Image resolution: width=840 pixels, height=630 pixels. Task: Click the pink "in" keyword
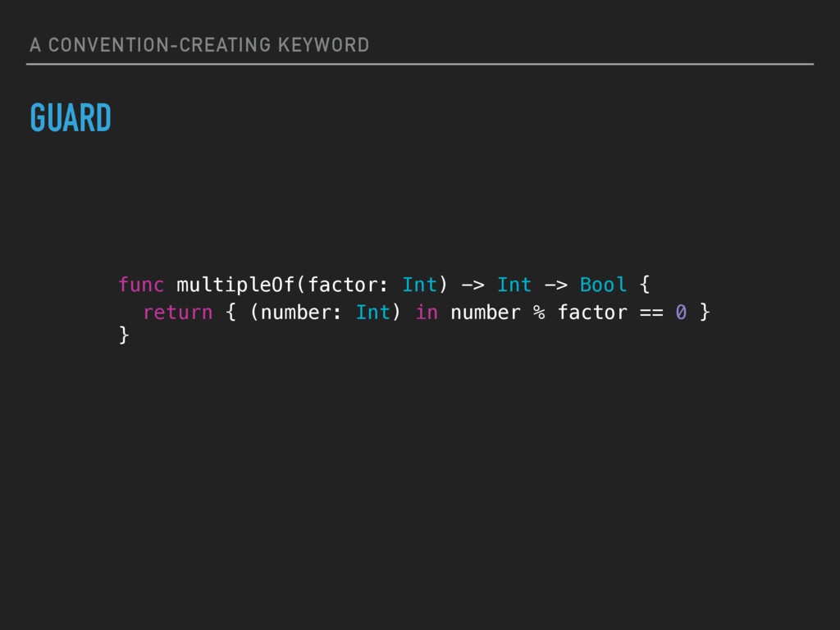(x=426, y=313)
